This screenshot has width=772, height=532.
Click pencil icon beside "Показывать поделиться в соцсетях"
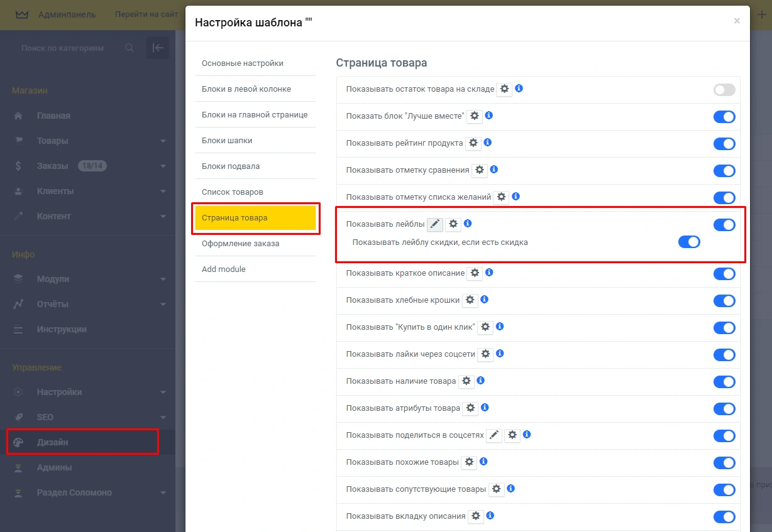(494, 435)
